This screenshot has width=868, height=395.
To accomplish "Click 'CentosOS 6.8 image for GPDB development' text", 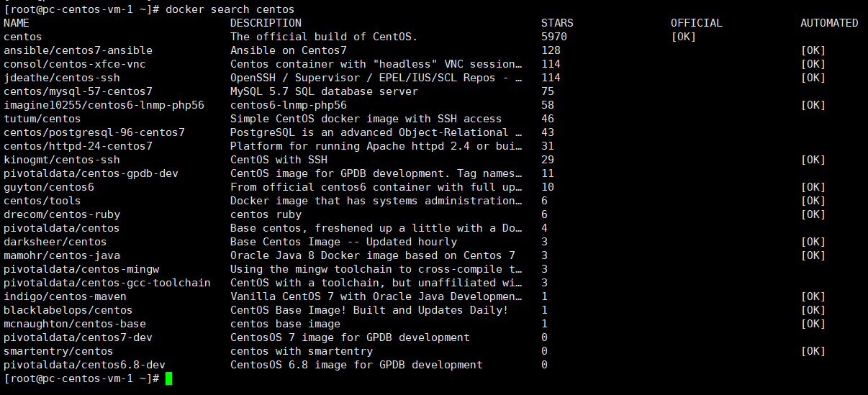I will pos(356,365).
